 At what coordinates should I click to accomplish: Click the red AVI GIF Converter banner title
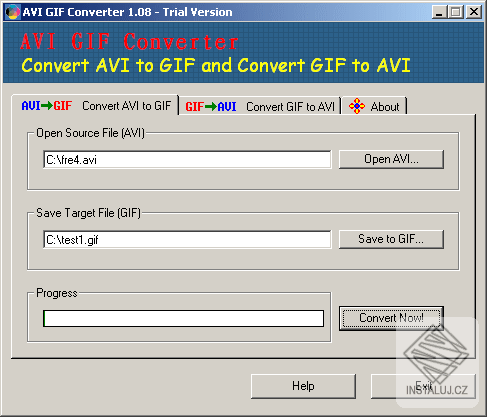click(129, 42)
